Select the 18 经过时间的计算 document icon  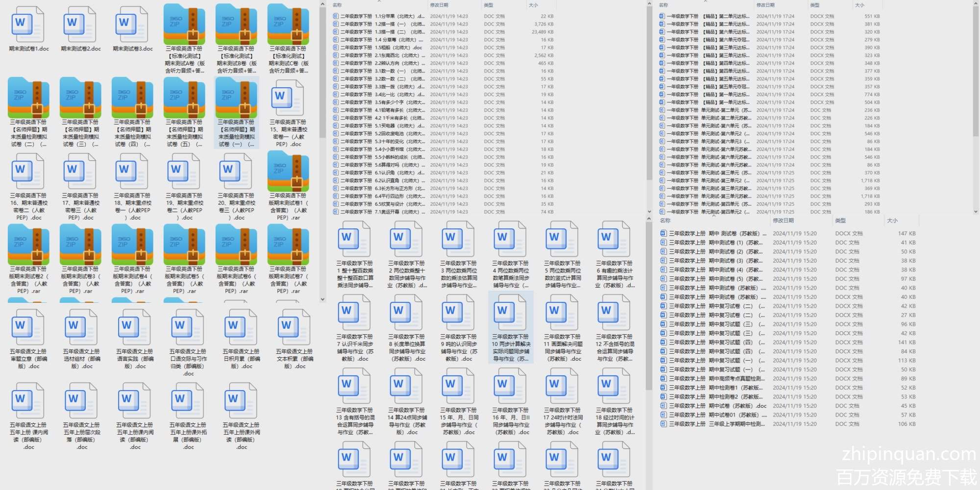click(614, 386)
